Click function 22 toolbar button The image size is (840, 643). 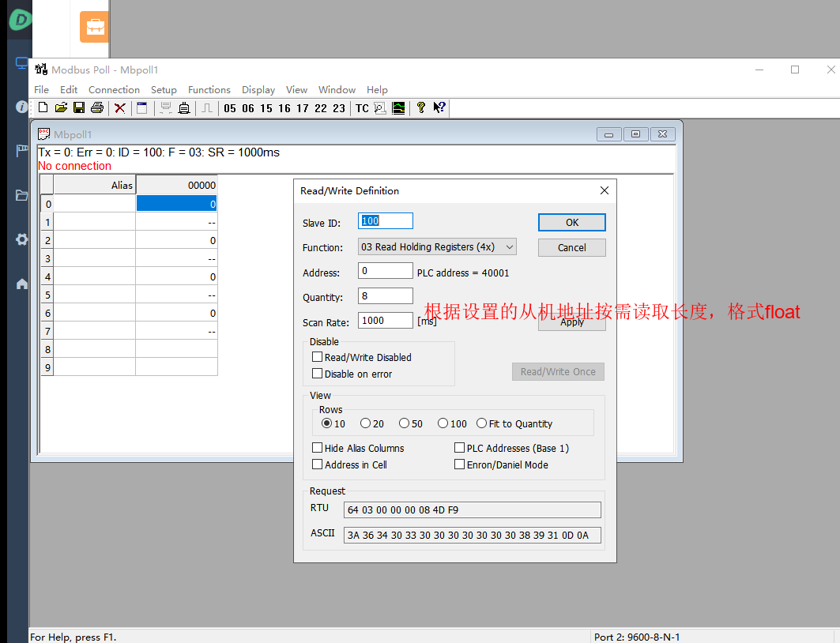coord(321,108)
